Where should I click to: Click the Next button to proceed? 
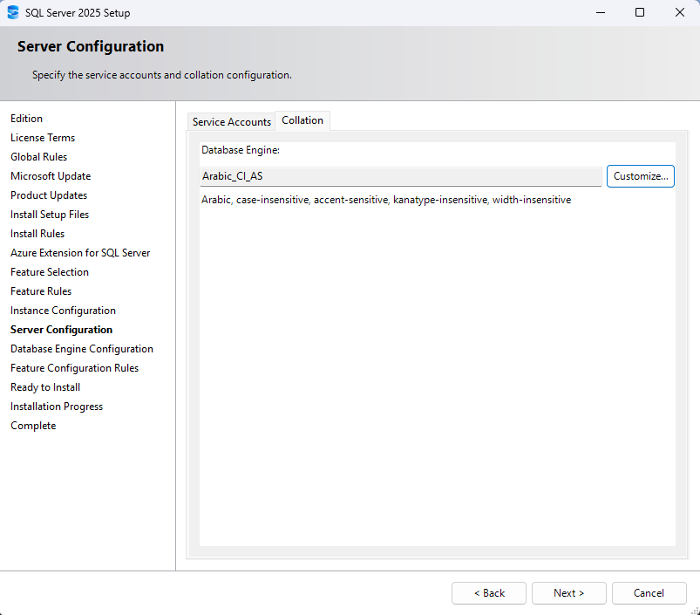[x=568, y=592]
